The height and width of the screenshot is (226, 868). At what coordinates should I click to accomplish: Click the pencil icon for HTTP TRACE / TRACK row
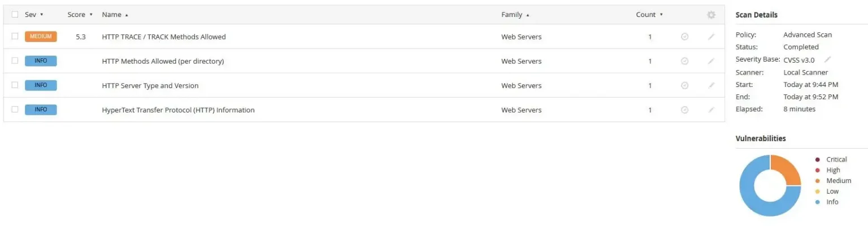click(x=711, y=37)
